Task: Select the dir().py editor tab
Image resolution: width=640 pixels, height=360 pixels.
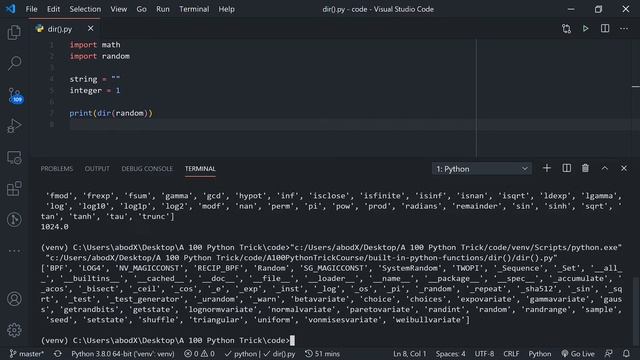Action: point(60,29)
